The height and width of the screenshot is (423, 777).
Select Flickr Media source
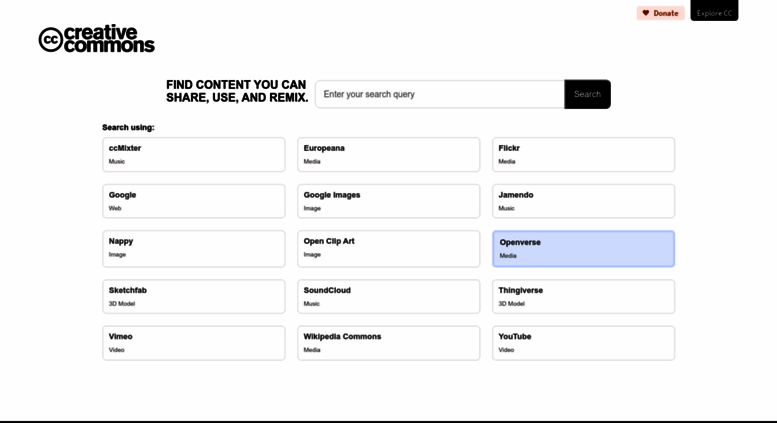583,155
